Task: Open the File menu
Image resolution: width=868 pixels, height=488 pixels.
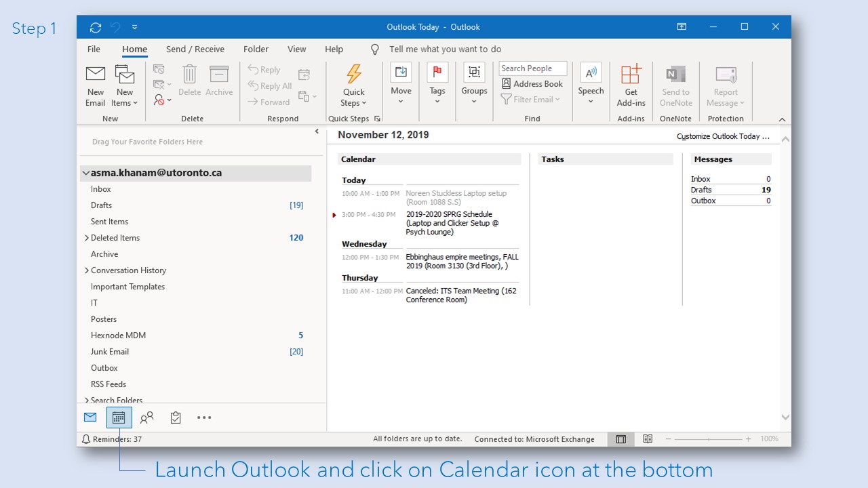Action: [x=94, y=49]
